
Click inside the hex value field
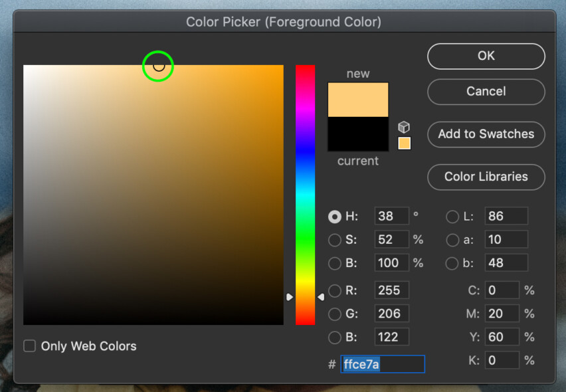(x=382, y=364)
